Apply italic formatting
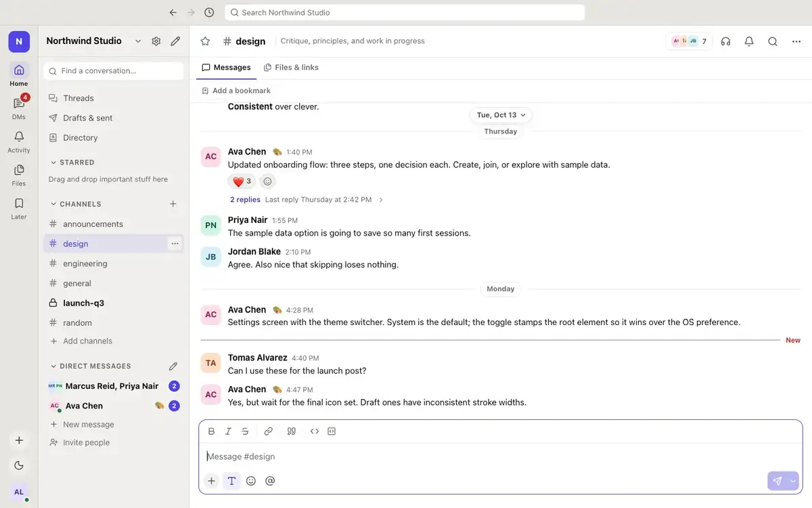812x508 pixels. (228, 431)
